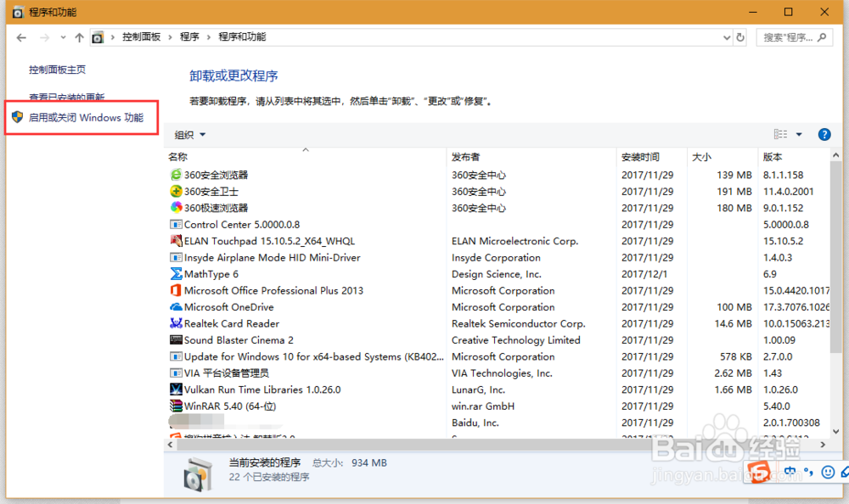Click the 2017/12/1 install date cell
The image size is (849, 504).
tap(644, 274)
